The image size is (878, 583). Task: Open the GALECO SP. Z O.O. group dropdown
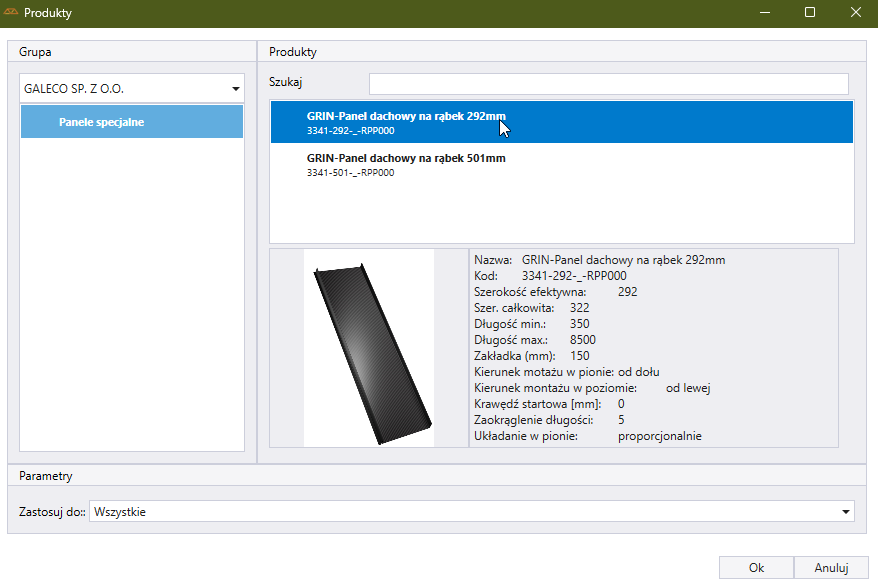coord(234,88)
